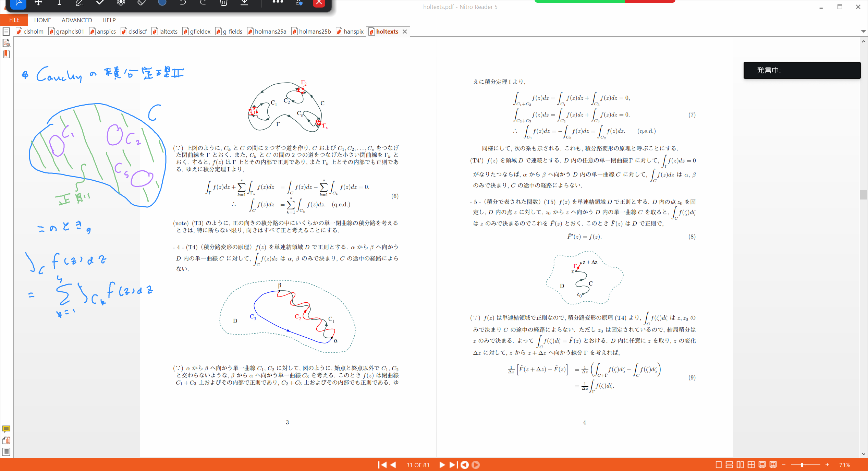Open the Comments pane icon at bottom left
This screenshot has width=868, height=471.
pyautogui.click(x=6, y=429)
